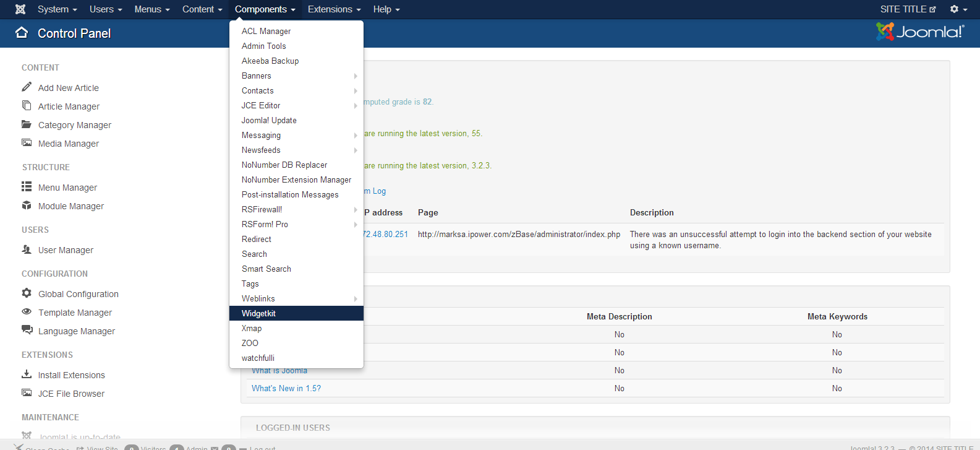
Task: Select Smart Search menu entry
Action: [296, 269]
